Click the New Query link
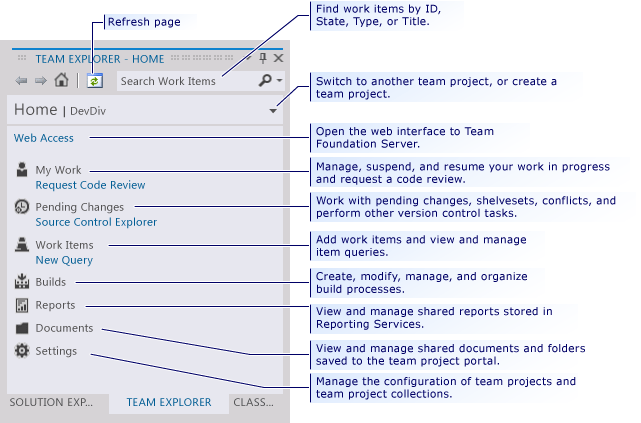The width and height of the screenshot is (641, 423). click(x=64, y=260)
